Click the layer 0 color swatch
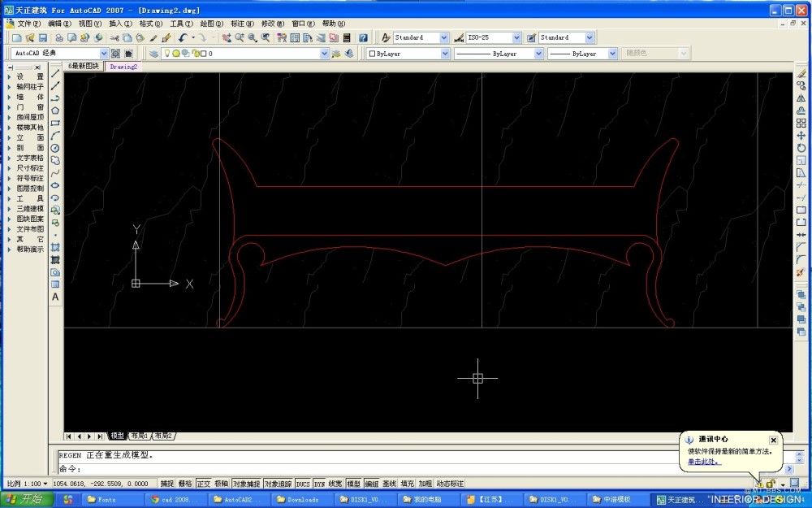 click(204, 54)
